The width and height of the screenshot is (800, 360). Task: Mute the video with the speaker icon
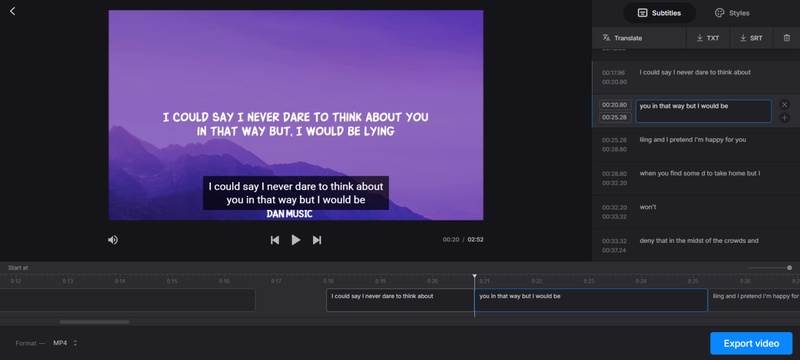tap(113, 240)
